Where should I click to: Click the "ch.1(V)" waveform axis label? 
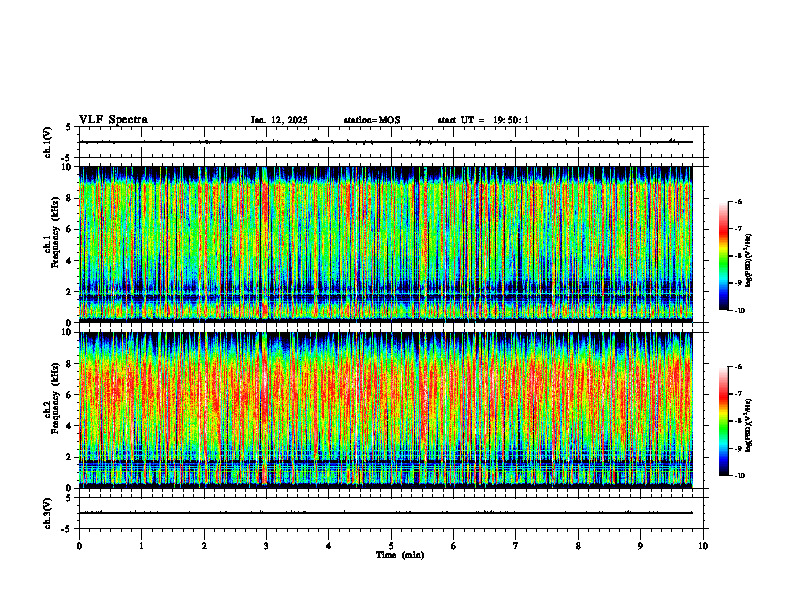pos(48,142)
